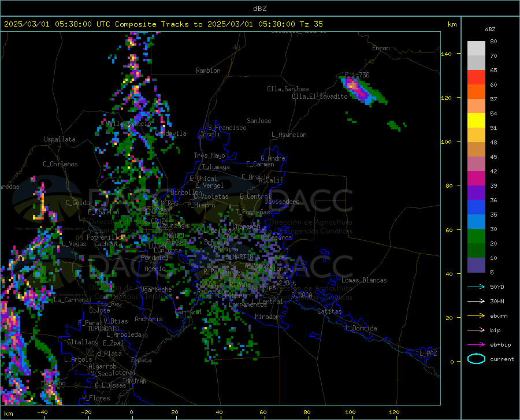Select the magenta 39-42 dBZ color band
520x420 pixels.
click(476, 179)
